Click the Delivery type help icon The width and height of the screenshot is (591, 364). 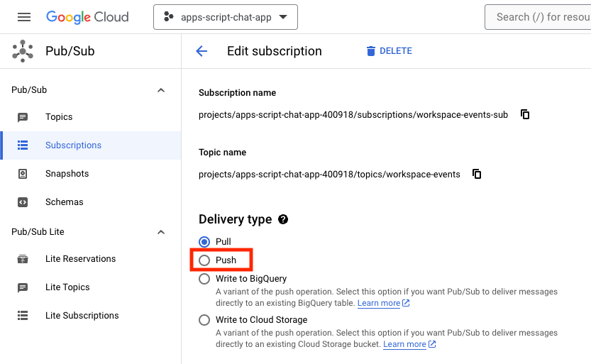pyautogui.click(x=283, y=219)
